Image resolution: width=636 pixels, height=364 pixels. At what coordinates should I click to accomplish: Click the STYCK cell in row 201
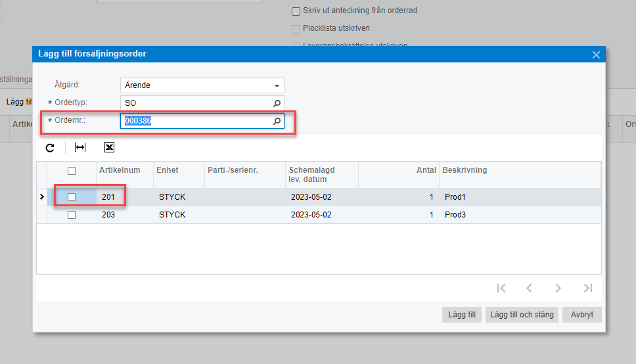point(179,197)
